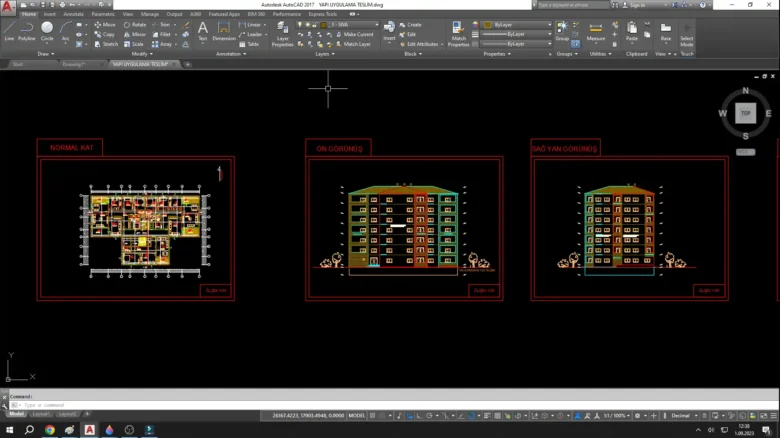Activate the Rotate command
The image size is (780, 438).
point(135,24)
